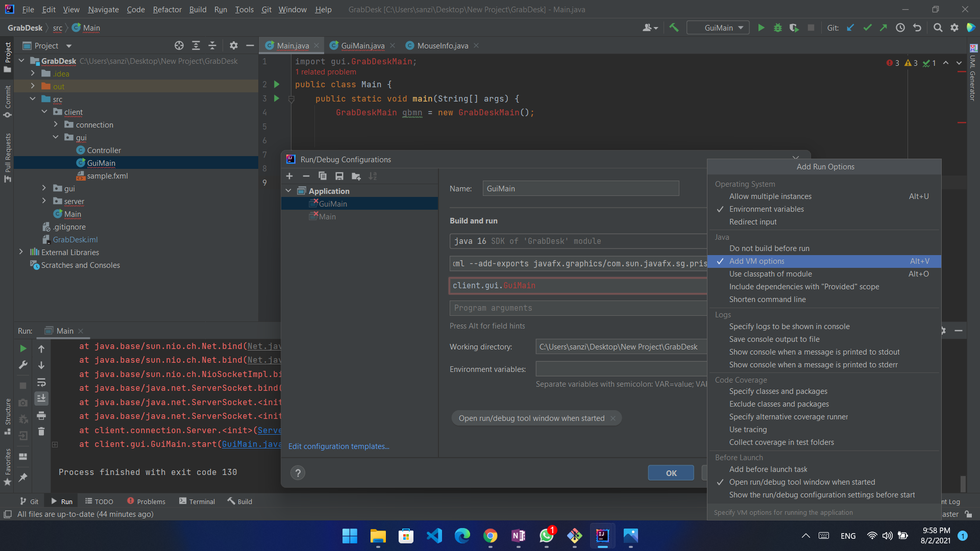This screenshot has width=980, height=551.
Task: Select Main configuration in list
Action: pyautogui.click(x=360, y=216)
